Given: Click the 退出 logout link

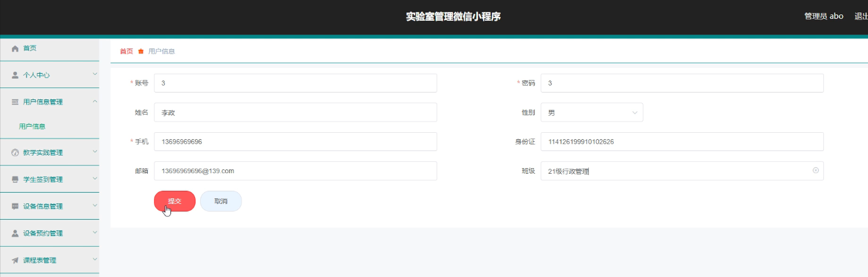Looking at the screenshot, I should [x=860, y=16].
